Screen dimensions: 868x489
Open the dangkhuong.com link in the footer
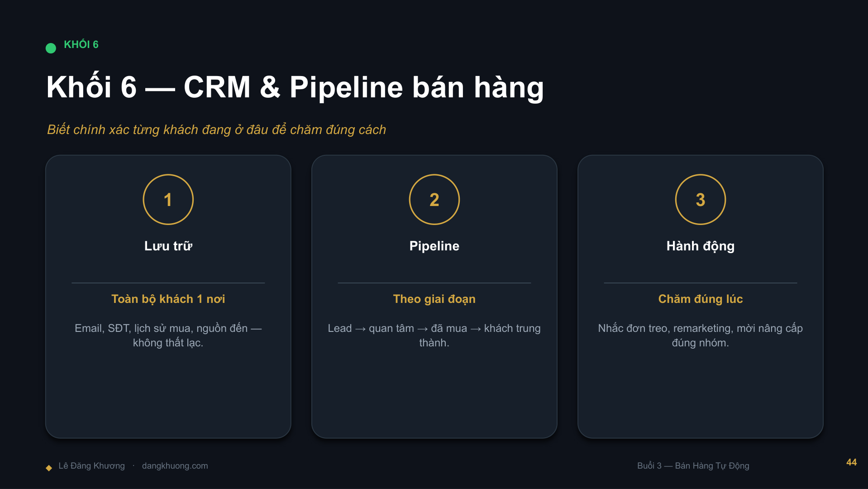pyautogui.click(x=175, y=466)
